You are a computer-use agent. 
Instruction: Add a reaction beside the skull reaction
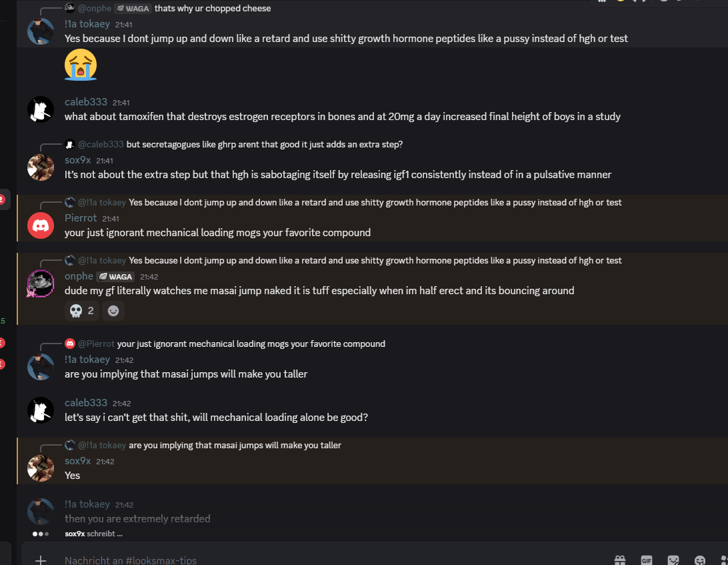pyautogui.click(x=114, y=311)
